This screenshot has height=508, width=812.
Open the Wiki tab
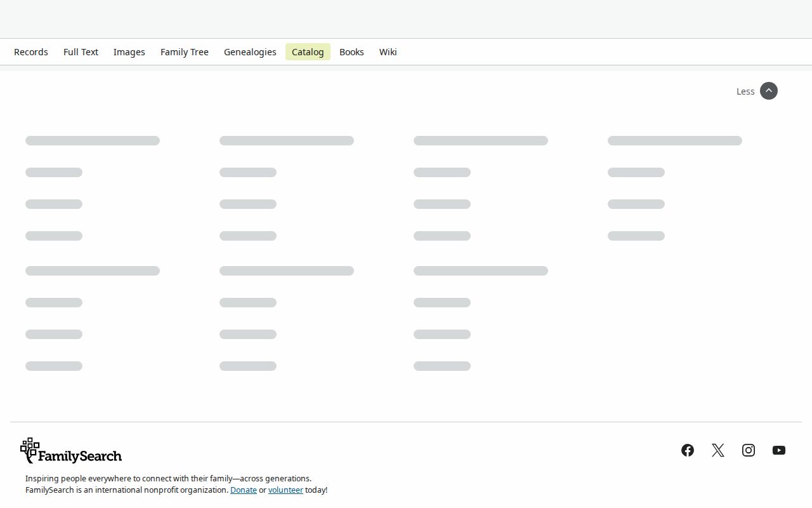coord(388,52)
